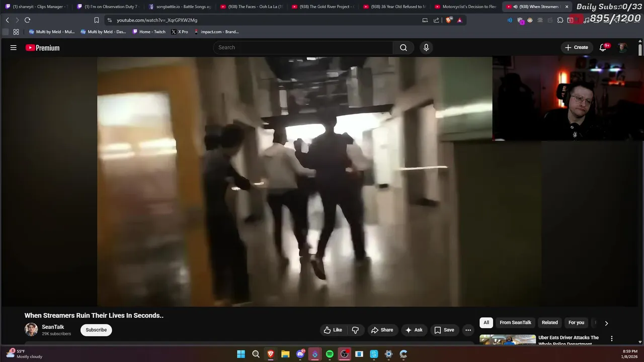
Task: Click the Ask AI button
Action: tap(414, 330)
